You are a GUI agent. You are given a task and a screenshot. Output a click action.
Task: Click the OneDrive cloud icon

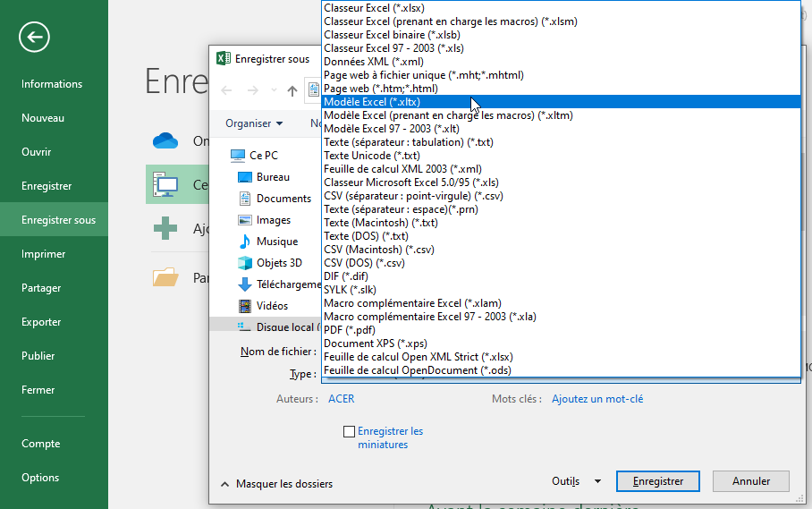coord(165,140)
